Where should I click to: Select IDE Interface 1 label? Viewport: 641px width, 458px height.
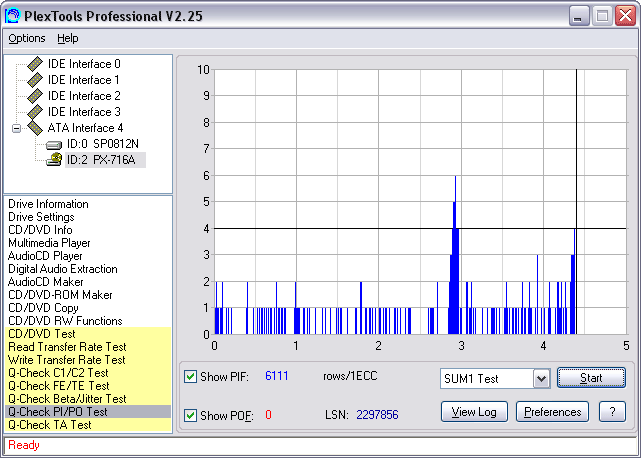point(84,80)
